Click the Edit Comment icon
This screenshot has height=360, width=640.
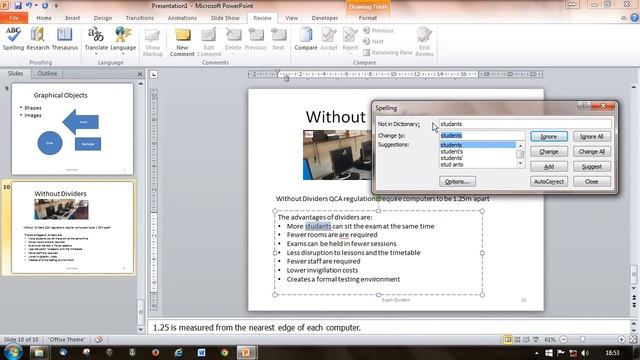click(209, 42)
